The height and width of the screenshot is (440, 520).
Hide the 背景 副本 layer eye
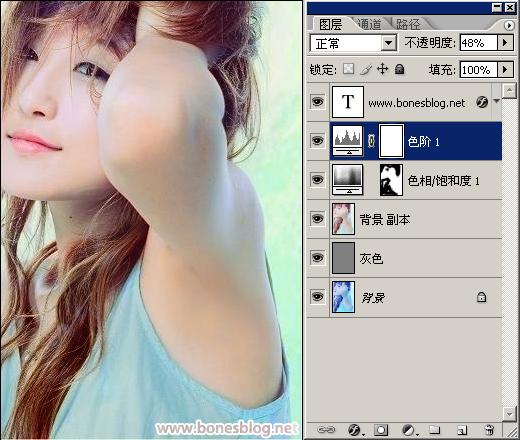(x=317, y=219)
